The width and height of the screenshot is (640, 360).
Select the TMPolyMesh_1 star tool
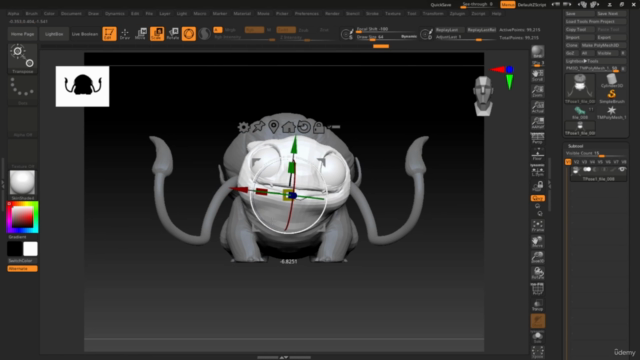point(611,112)
